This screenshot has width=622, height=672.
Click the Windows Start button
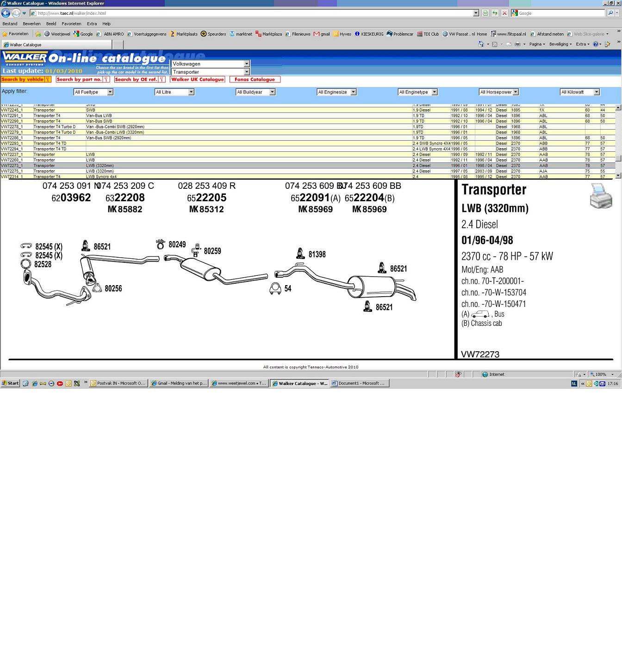click(10, 383)
